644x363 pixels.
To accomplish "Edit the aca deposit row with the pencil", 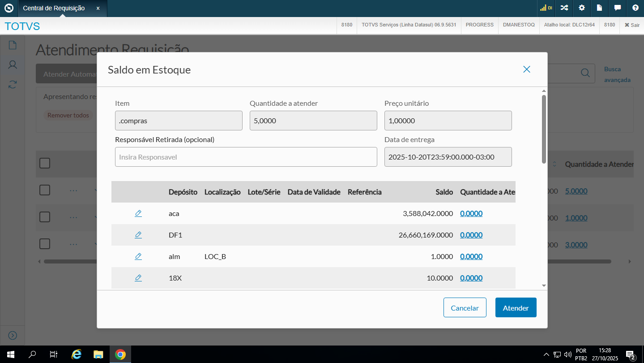I will pyautogui.click(x=138, y=213).
